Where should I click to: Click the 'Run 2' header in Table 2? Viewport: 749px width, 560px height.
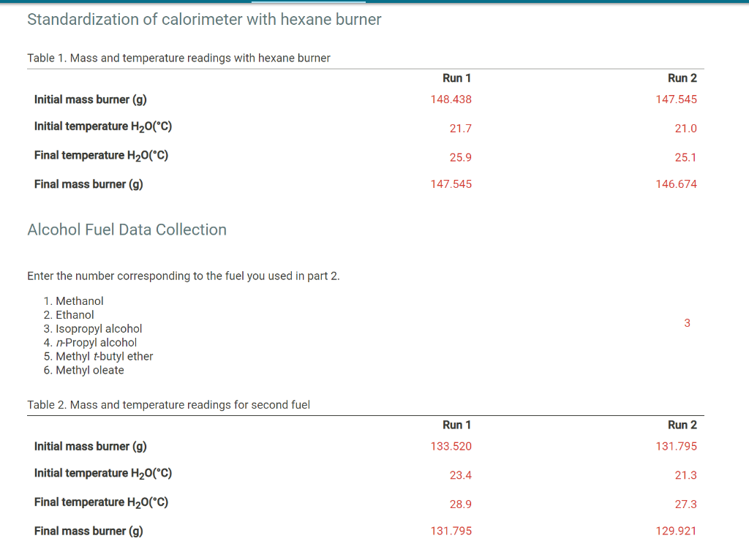click(682, 425)
